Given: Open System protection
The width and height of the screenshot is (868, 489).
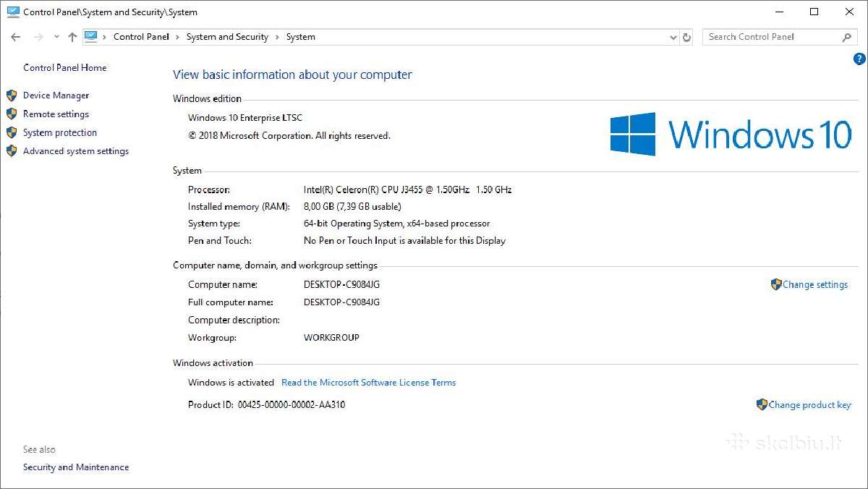Looking at the screenshot, I should pyautogui.click(x=60, y=133).
